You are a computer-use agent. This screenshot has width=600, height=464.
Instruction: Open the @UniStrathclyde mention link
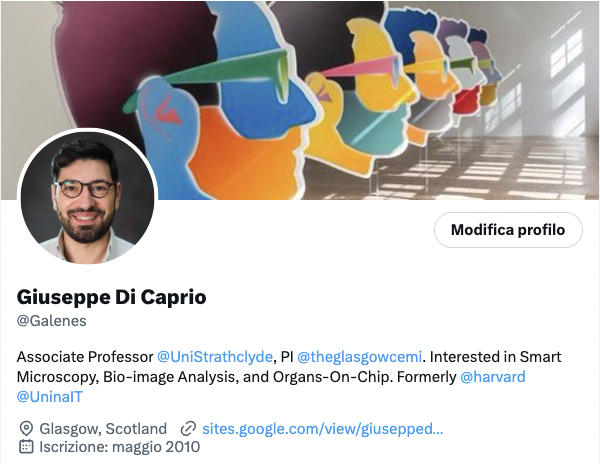pyautogui.click(x=215, y=357)
